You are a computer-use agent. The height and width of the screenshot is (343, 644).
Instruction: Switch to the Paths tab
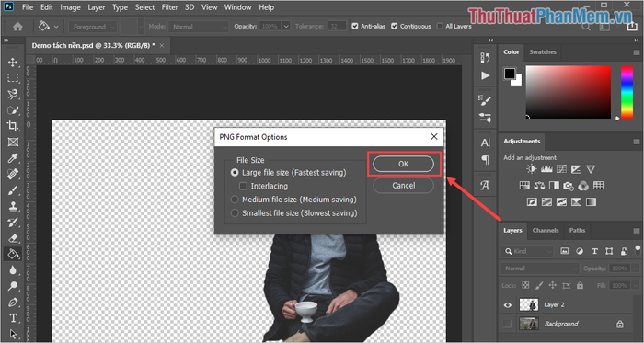pyautogui.click(x=577, y=230)
